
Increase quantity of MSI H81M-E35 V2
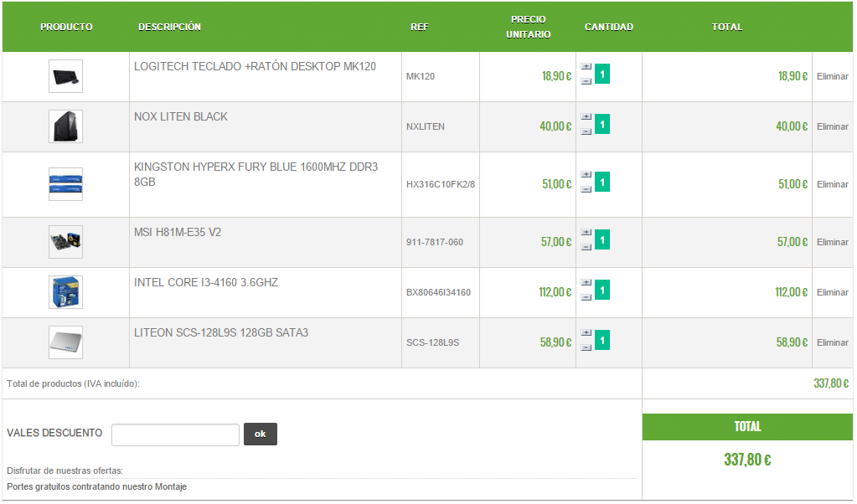tap(586, 233)
